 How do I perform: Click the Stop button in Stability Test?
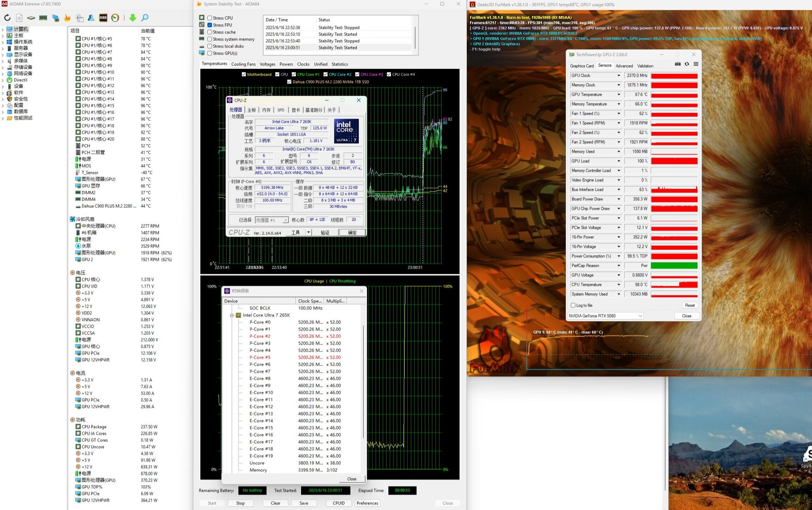240,503
